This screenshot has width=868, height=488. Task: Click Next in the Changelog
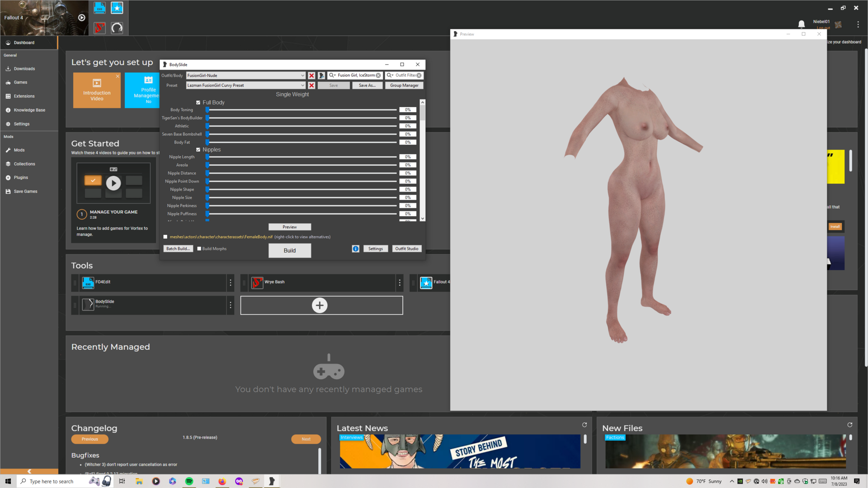tap(306, 439)
